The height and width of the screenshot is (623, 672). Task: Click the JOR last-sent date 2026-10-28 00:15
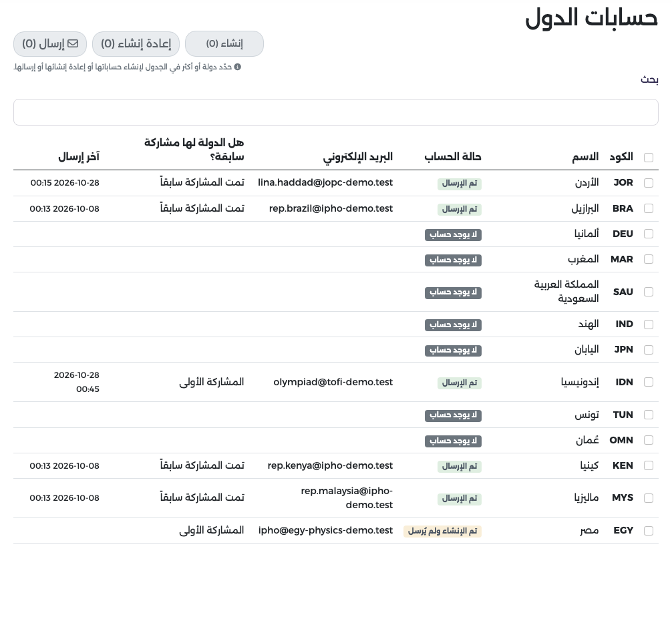tap(65, 182)
